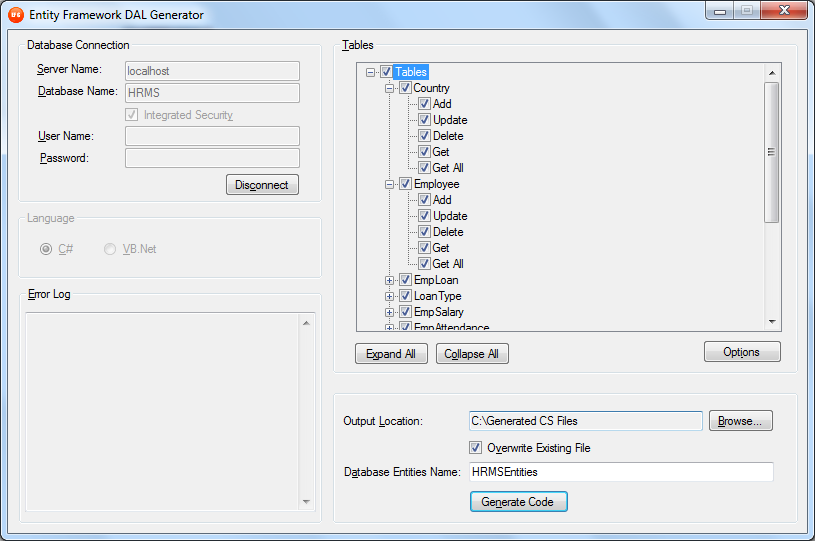Collapse the Country tree node
815x541 pixels.
coord(389,88)
